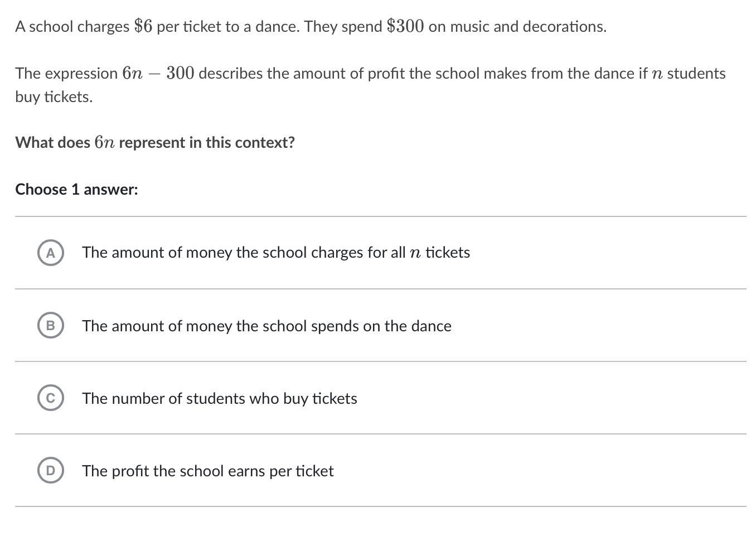Select answer choice B radio circle
This screenshot has height=536, width=756.
51,325
